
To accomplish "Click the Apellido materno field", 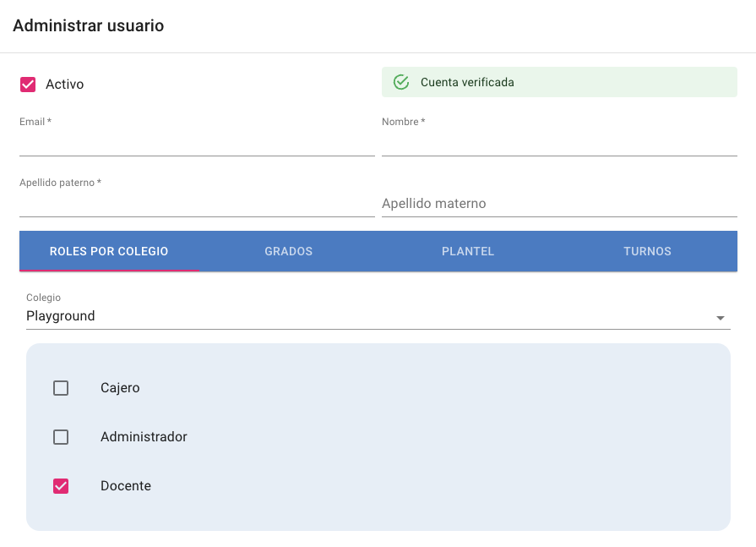I will (x=559, y=204).
